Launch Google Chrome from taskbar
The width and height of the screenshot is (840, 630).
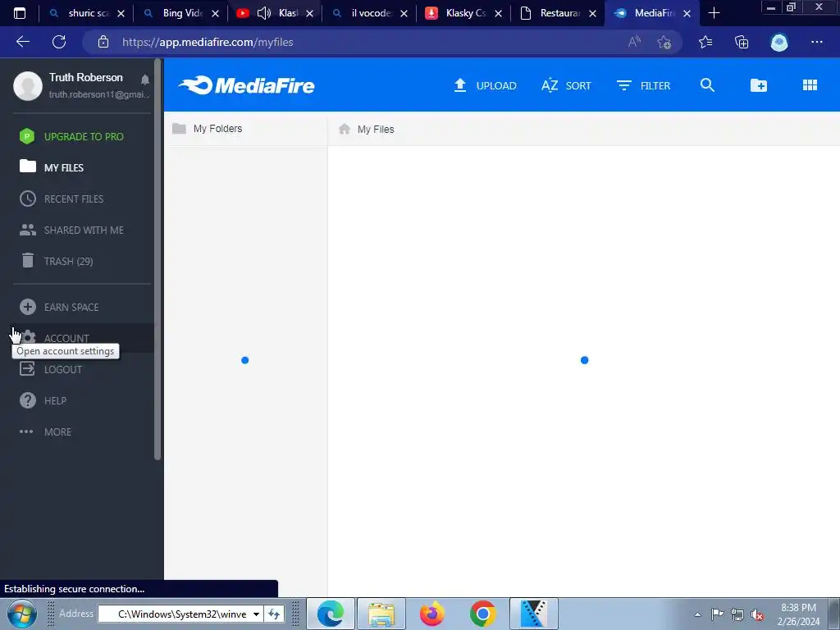tap(482, 614)
